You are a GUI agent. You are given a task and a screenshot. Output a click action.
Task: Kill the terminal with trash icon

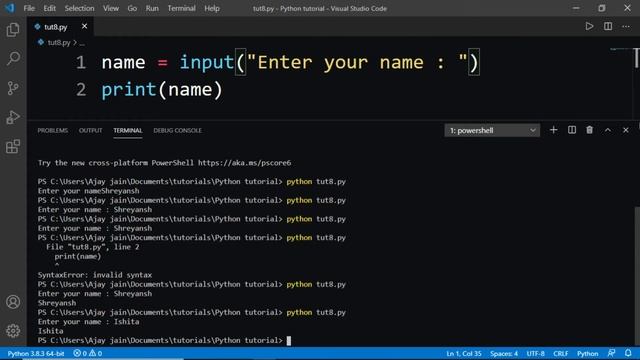click(x=589, y=130)
